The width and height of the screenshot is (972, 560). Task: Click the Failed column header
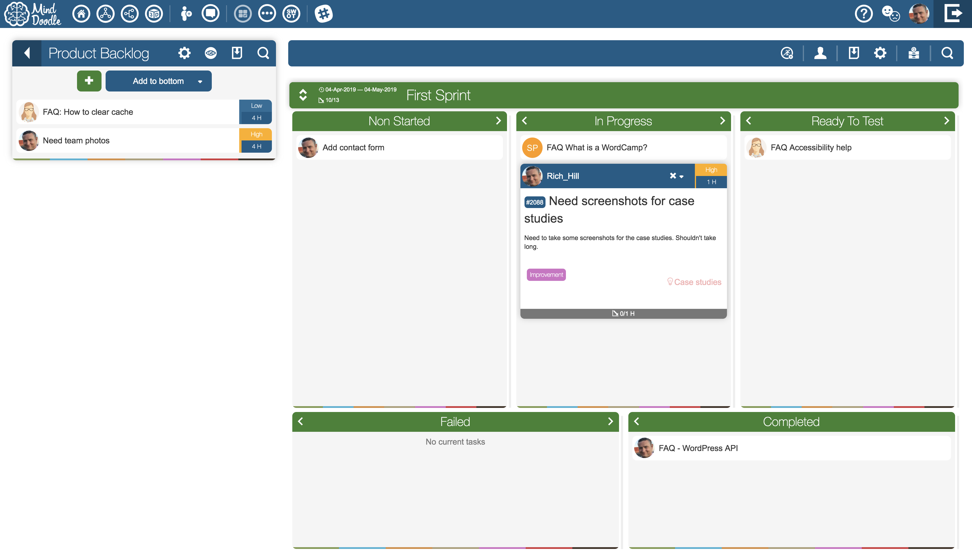455,422
